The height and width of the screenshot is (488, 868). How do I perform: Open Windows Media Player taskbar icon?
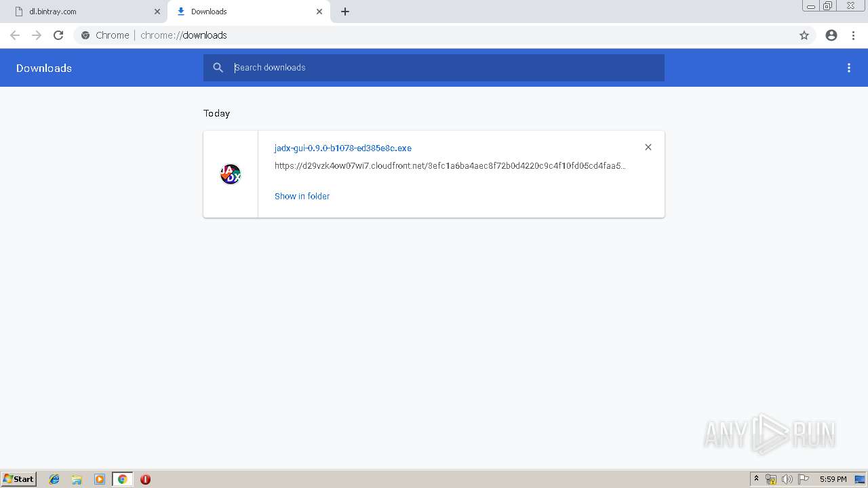click(x=99, y=479)
